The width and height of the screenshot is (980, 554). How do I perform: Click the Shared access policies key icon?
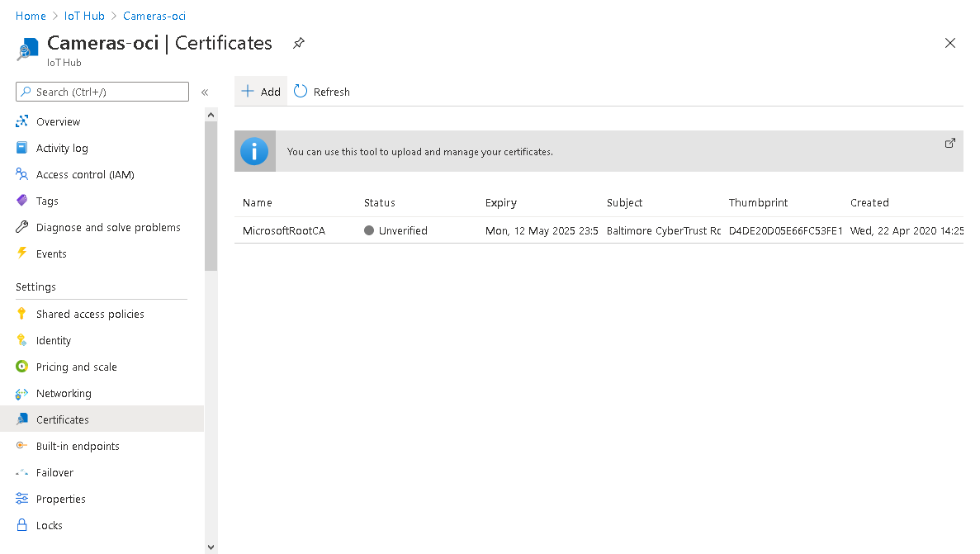21,313
